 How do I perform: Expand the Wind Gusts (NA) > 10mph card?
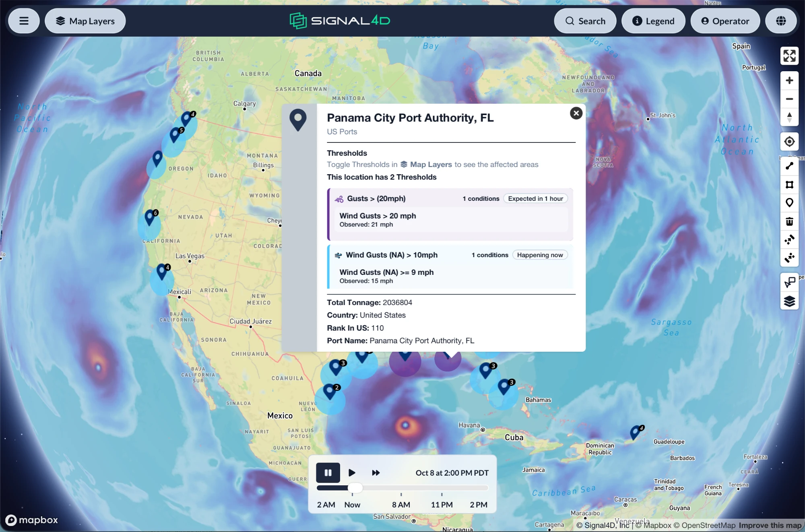pos(450,267)
